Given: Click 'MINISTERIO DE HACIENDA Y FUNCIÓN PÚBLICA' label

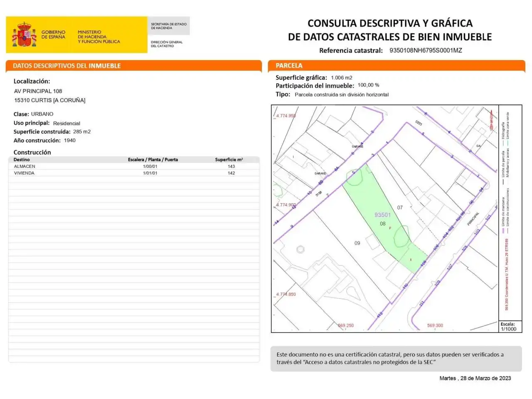Looking at the screenshot, I should pos(99,37).
